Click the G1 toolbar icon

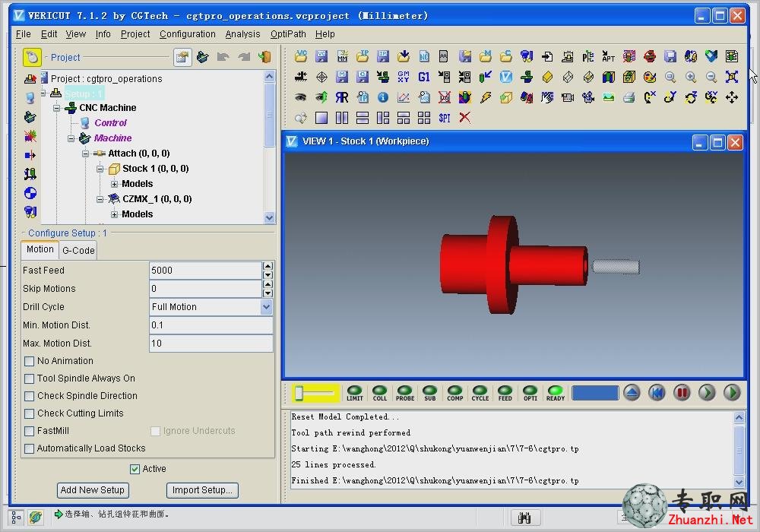(424, 77)
